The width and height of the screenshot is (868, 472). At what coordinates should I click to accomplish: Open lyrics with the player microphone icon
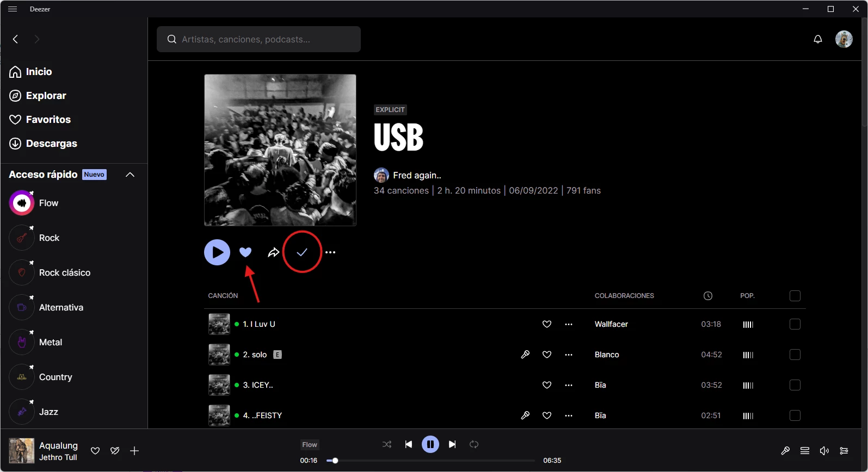(x=785, y=451)
